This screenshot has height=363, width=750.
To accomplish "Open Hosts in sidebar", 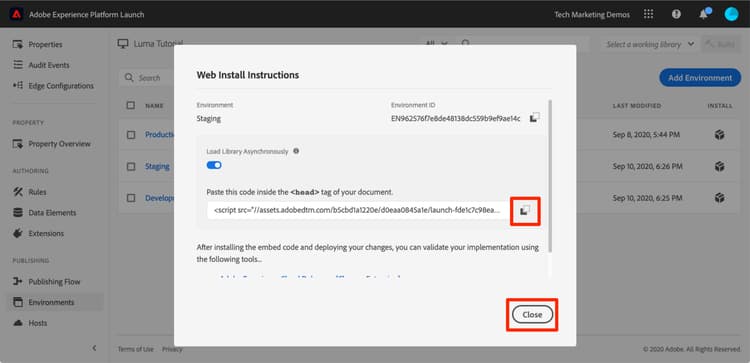I will pyautogui.click(x=38, y=323).
